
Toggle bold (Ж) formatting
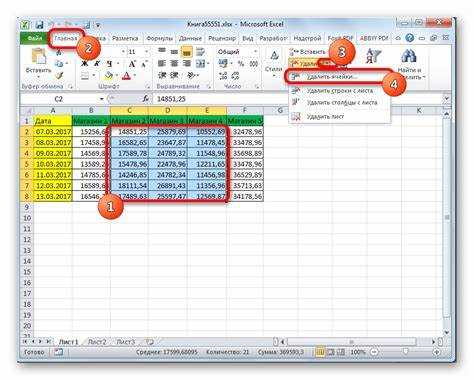point(84,63)
